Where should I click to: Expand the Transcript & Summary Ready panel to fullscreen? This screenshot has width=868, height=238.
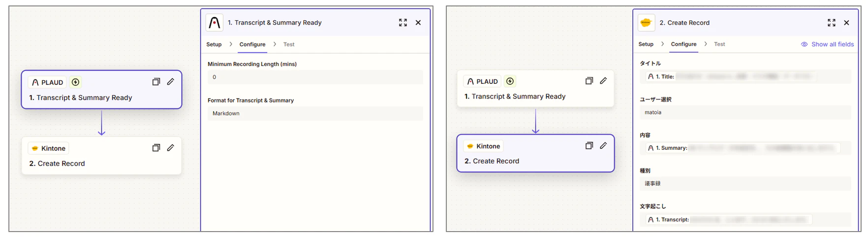pyautogui.click(x=403, y=23)
